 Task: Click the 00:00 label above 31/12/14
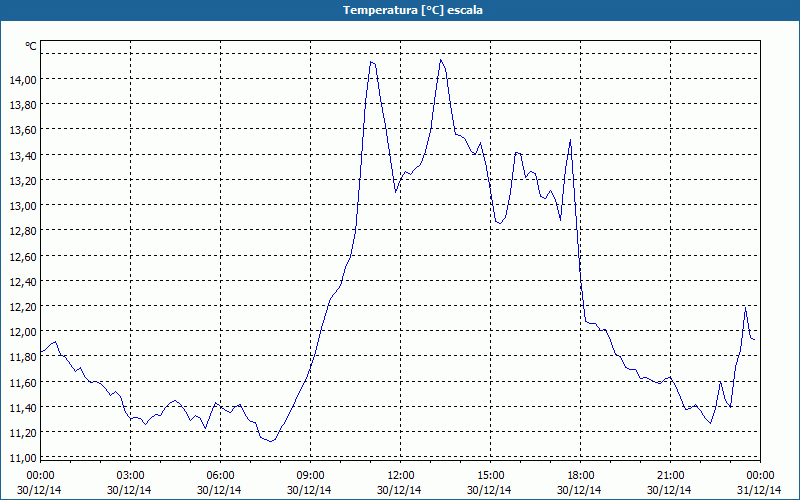[760, 476]
